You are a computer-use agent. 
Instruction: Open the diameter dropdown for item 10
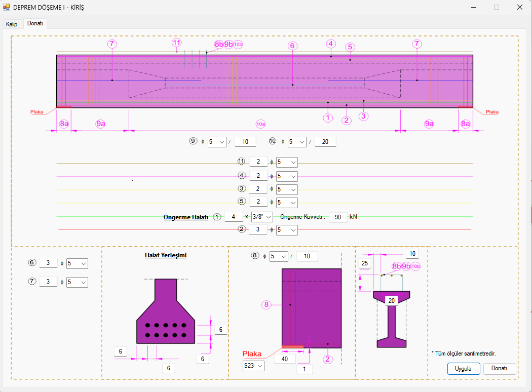click(x=296, y=142)
